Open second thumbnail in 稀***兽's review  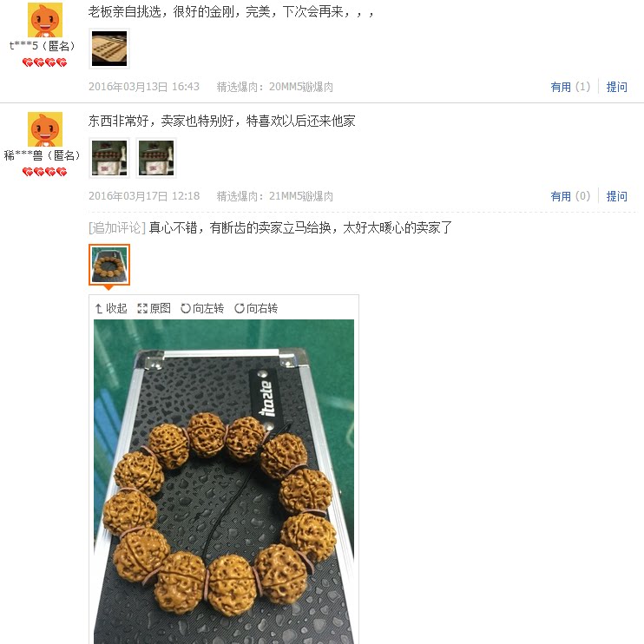[156, 158]
